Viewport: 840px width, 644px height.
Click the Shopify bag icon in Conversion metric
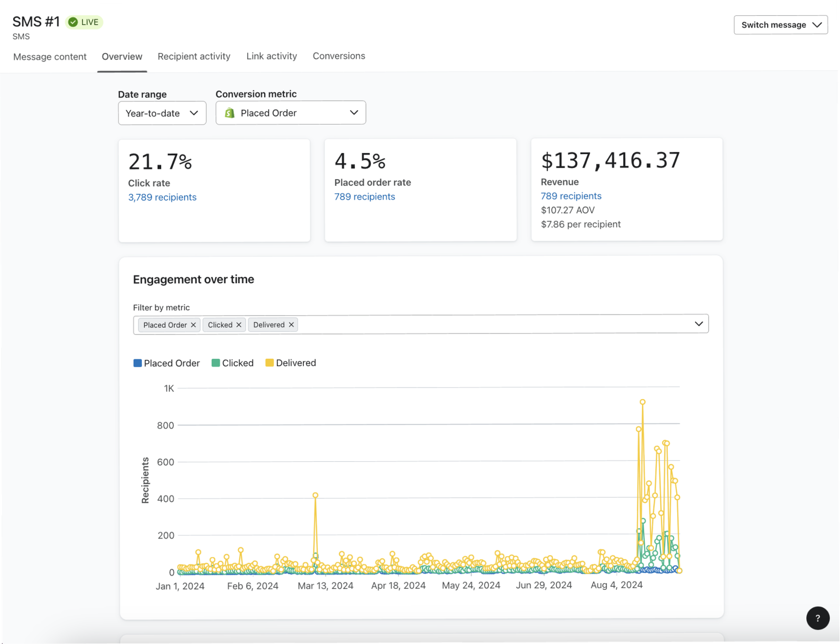[x=229, y=113]
